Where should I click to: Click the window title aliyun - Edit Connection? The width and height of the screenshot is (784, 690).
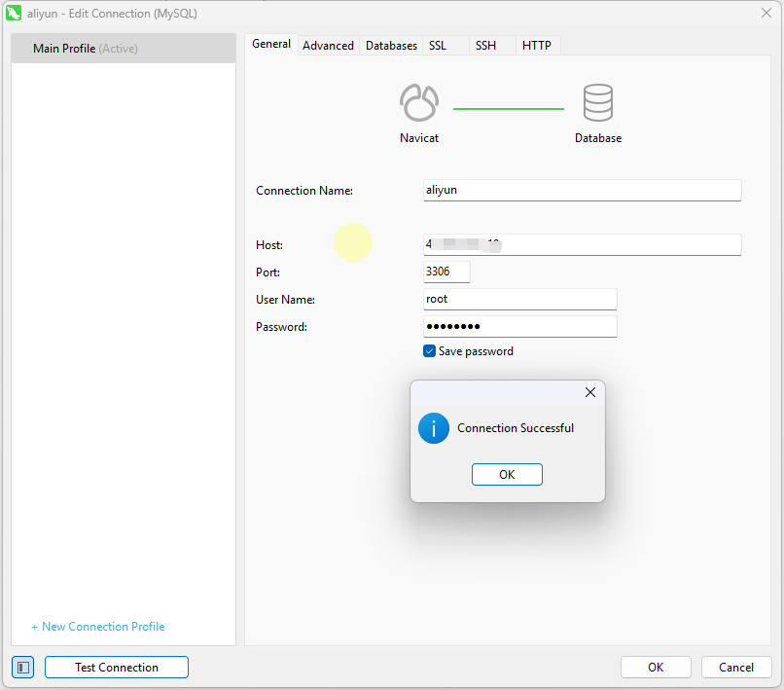click(112, 14)
